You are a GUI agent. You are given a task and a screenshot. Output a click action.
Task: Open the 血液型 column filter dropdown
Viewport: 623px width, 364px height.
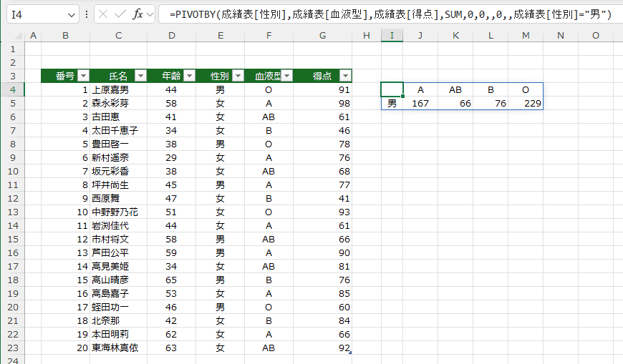click(287, 76)
